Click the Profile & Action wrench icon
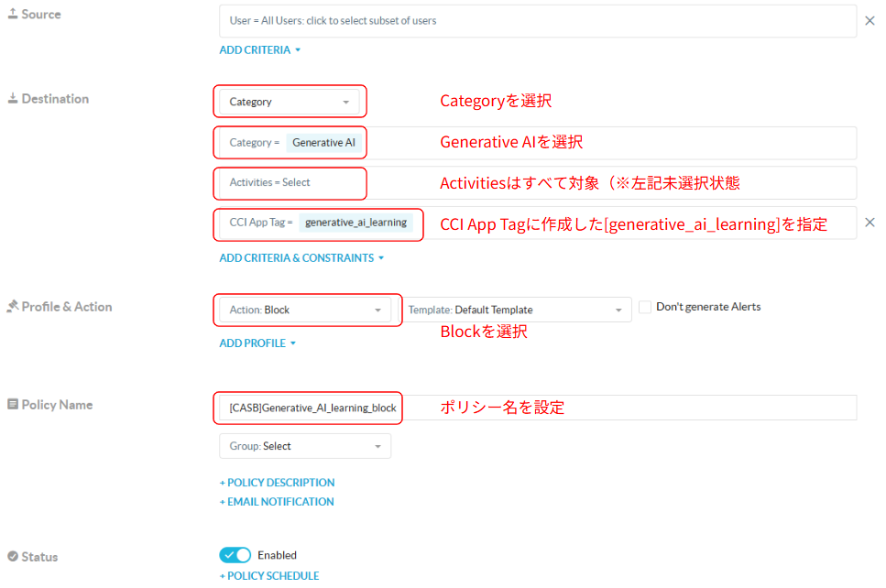The height and width of the screenshot is (588, 886). [x=13, y=306]
